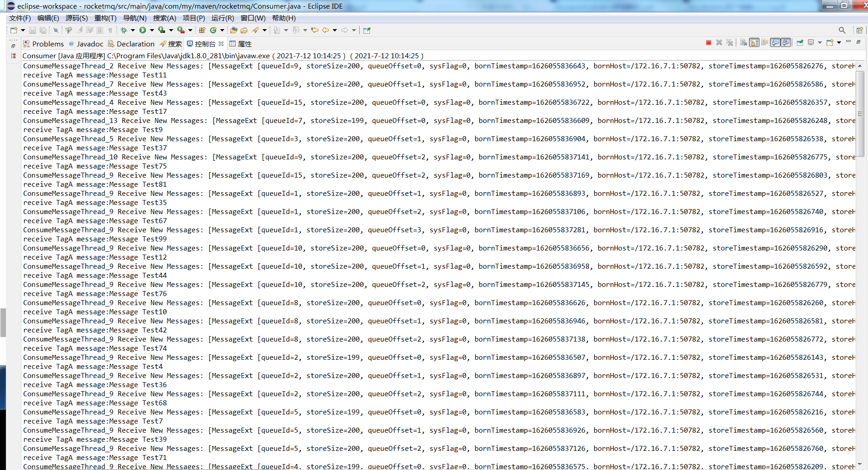
Task: Open the Back history dropdown arrow
Action: [335, 30]
